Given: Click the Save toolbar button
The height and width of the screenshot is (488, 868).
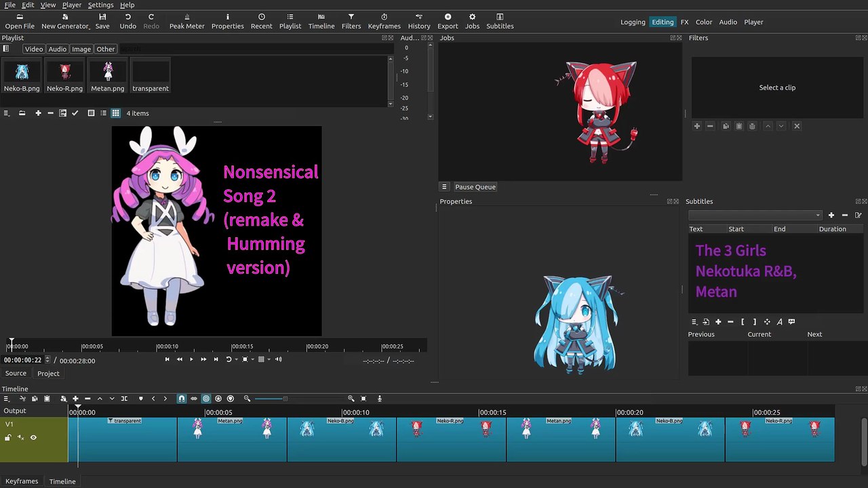Looking at the screenshot, I should coord(102,21).
